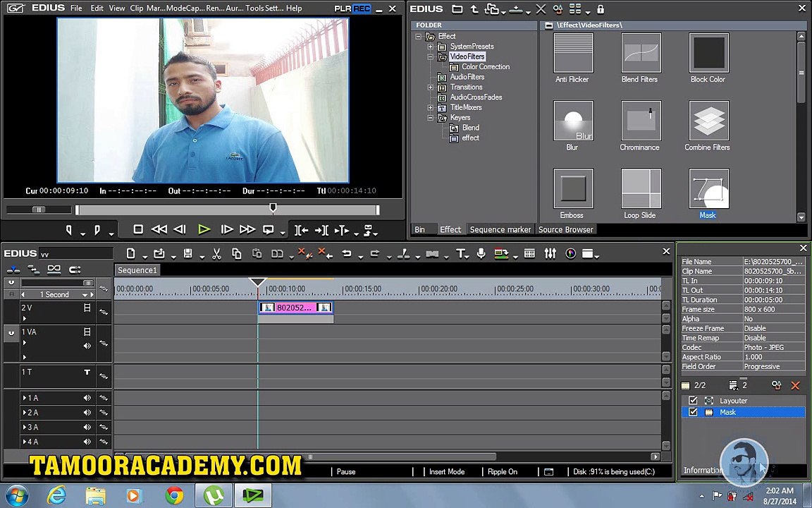
Task: Select the Sequence1 timeline tab
Action: pos(137,270)
